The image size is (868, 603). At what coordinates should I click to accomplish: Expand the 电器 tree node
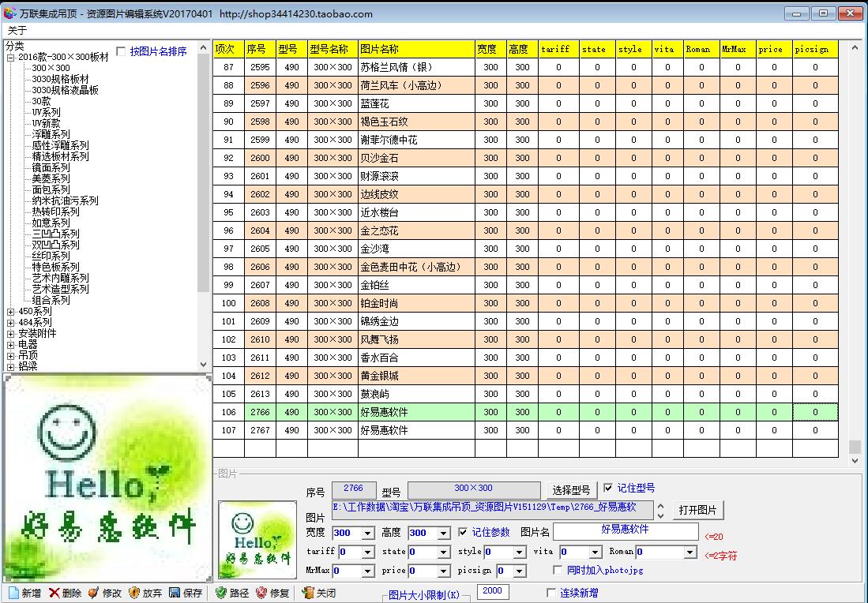coord(10,345)
